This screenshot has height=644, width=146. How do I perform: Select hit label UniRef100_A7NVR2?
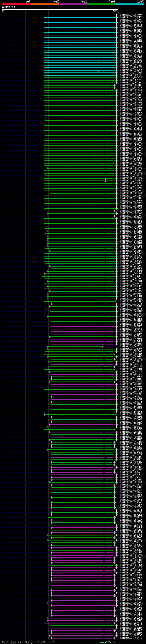tap(131, 40)
